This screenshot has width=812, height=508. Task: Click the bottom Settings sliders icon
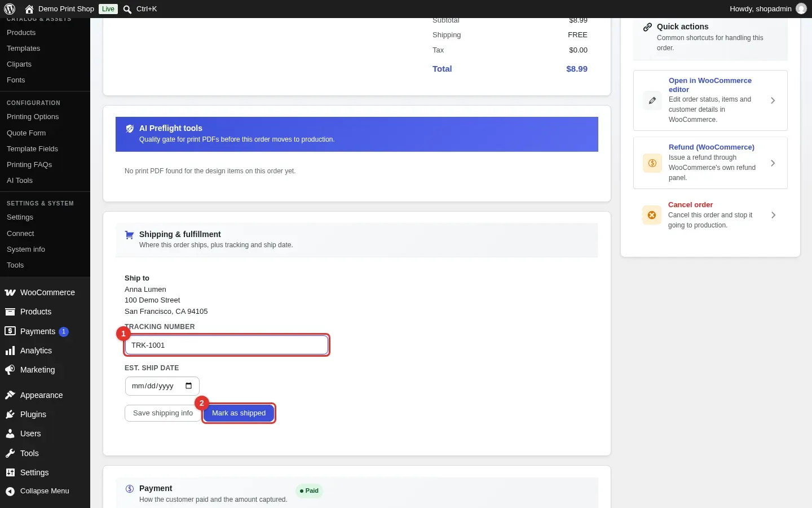click(x=10, y=472)
